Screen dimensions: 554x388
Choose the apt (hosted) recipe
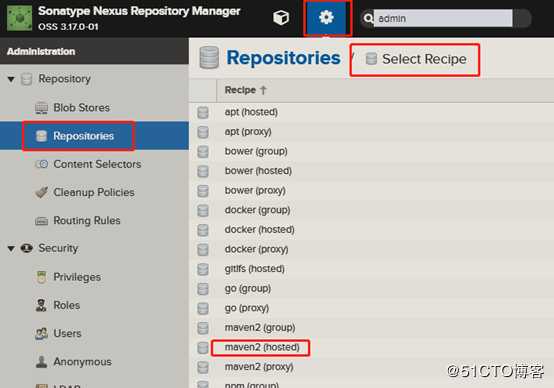pyautogui.click(x=251, y=112)
